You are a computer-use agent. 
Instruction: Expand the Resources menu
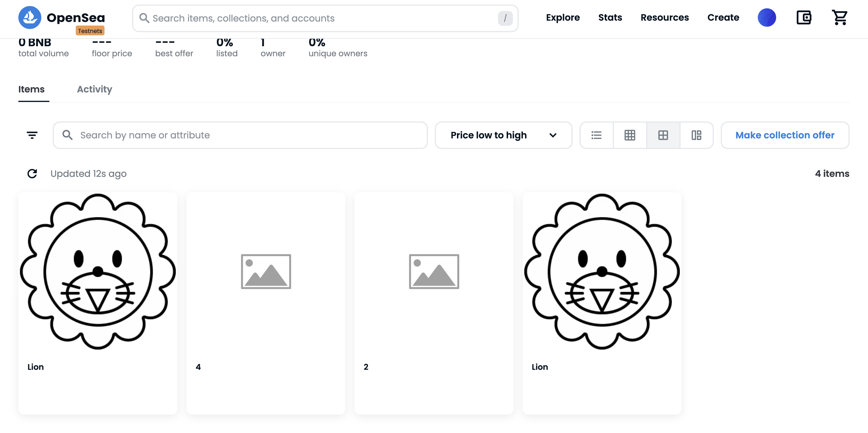pyautogui.click(x=664, y=18)
